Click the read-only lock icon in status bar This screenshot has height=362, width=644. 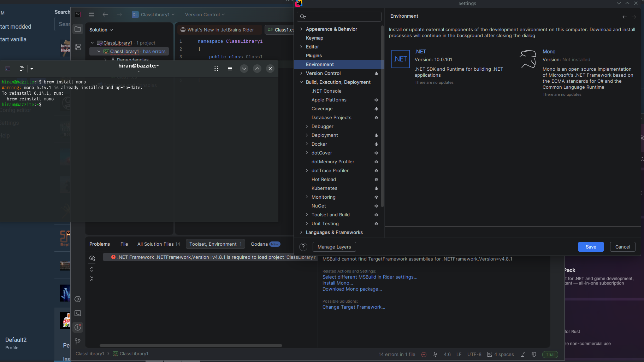coord(523,355)
